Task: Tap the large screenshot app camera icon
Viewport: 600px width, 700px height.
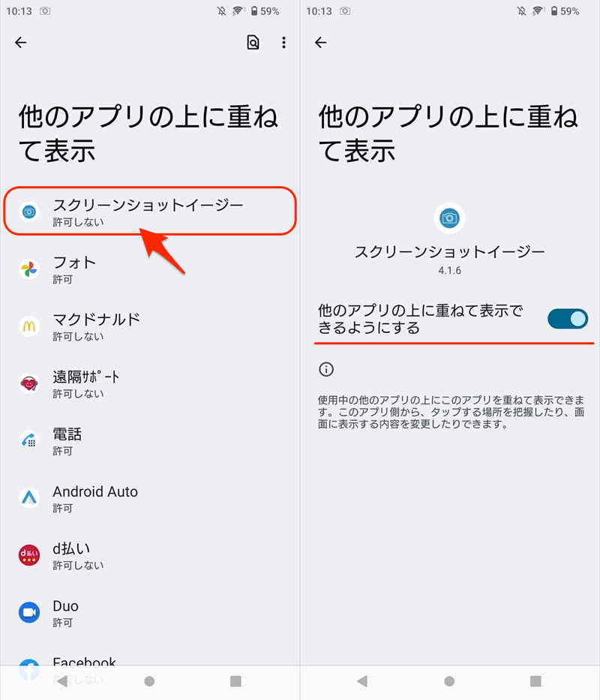Action: coord(449,218)
